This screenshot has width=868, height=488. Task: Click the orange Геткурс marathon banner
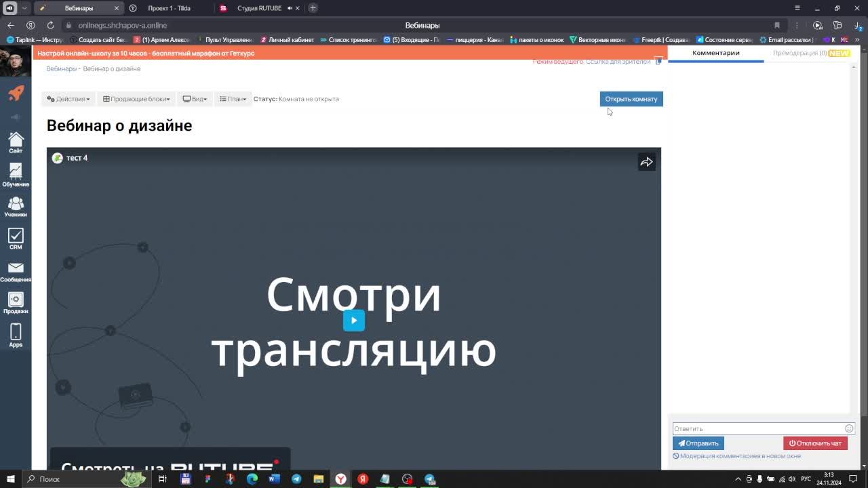349,53
